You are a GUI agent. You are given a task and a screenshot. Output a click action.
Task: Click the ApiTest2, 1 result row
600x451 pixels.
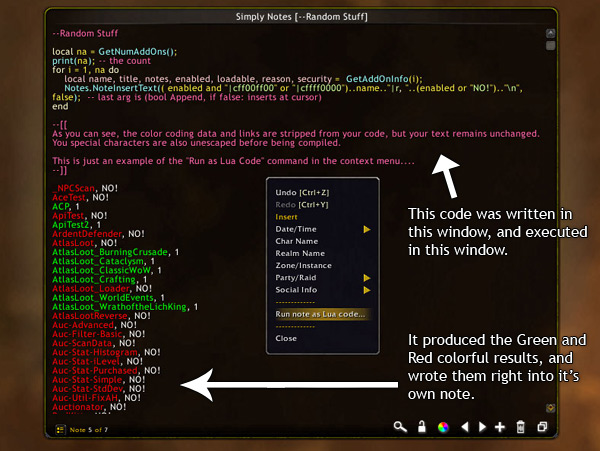coord(77,225)
